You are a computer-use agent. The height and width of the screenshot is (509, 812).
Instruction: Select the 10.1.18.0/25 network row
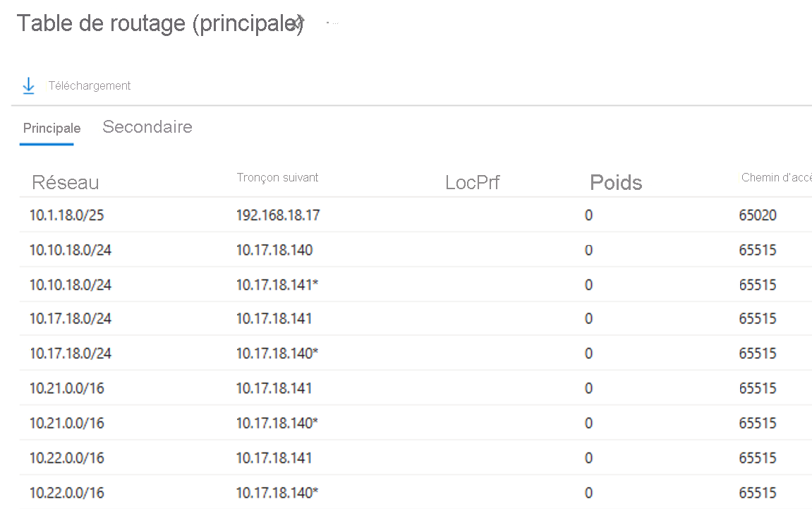point(66,215)
